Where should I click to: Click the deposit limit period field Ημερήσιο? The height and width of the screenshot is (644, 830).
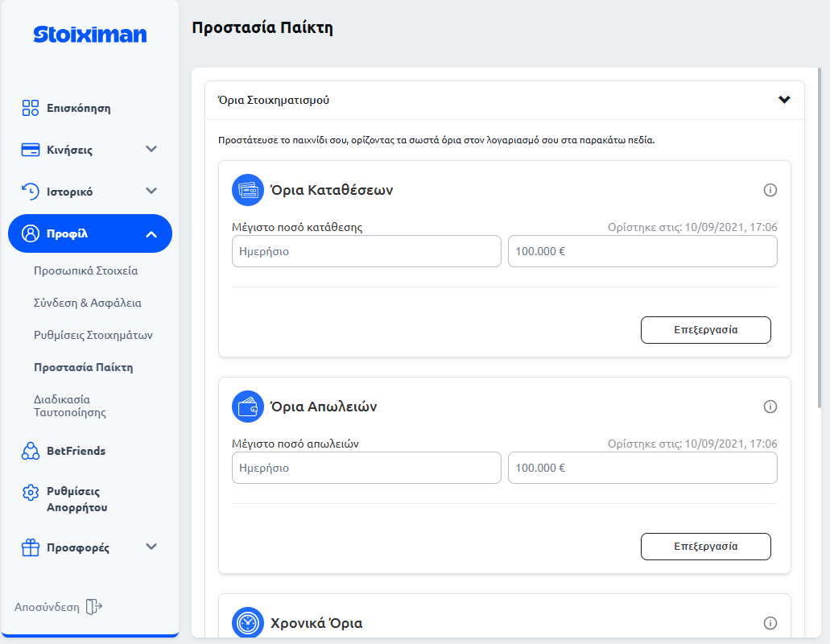pyautogui.click(x=366, y=251)
